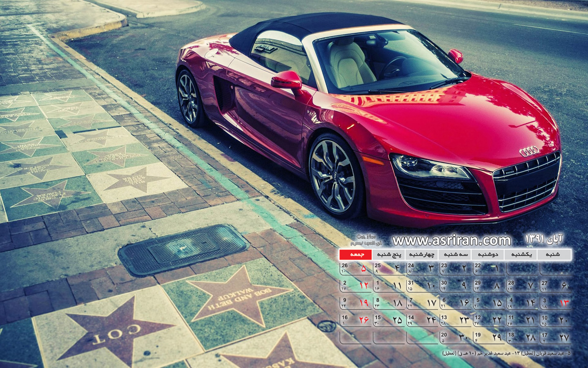Select the پنج شنبه weekday header
Viewport: 588px width, 368px height.
coord(389,254)
